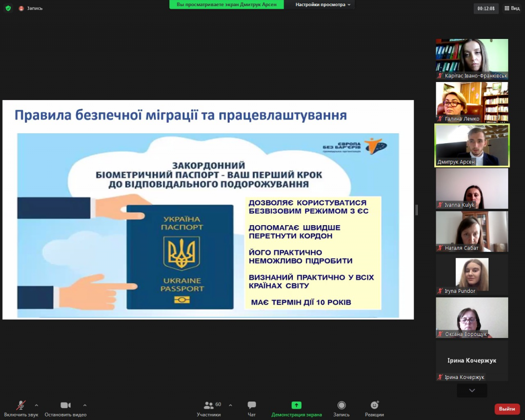Click the red Выйти leave button
Viewport: 525px width, 420px height.
[507, 409]
